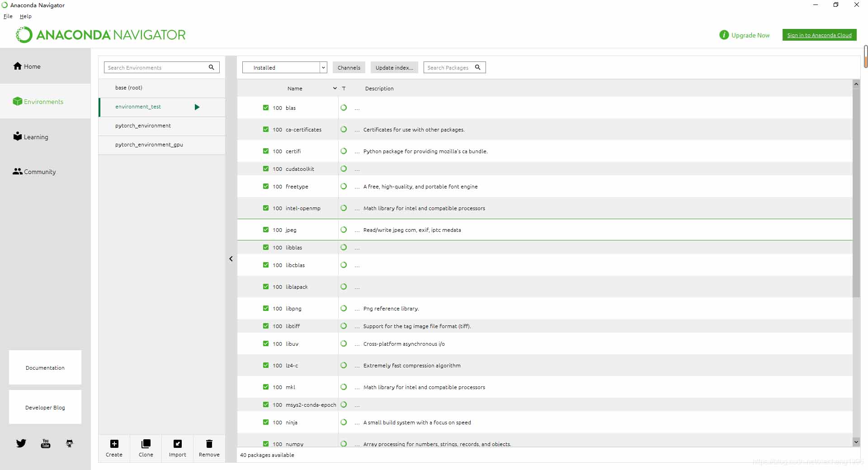Select the Environments tab
Screen dimensions: 868x470
tap(45, 101)
